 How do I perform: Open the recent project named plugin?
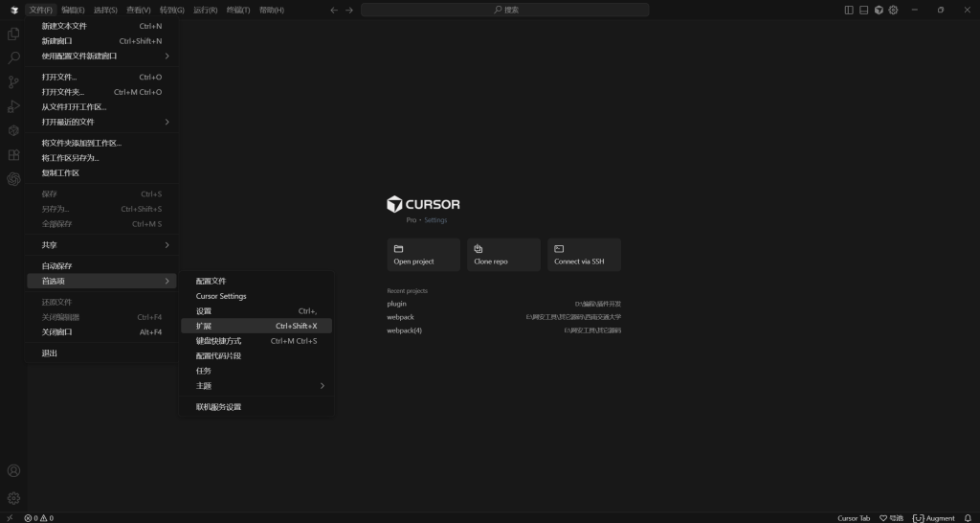396,304
